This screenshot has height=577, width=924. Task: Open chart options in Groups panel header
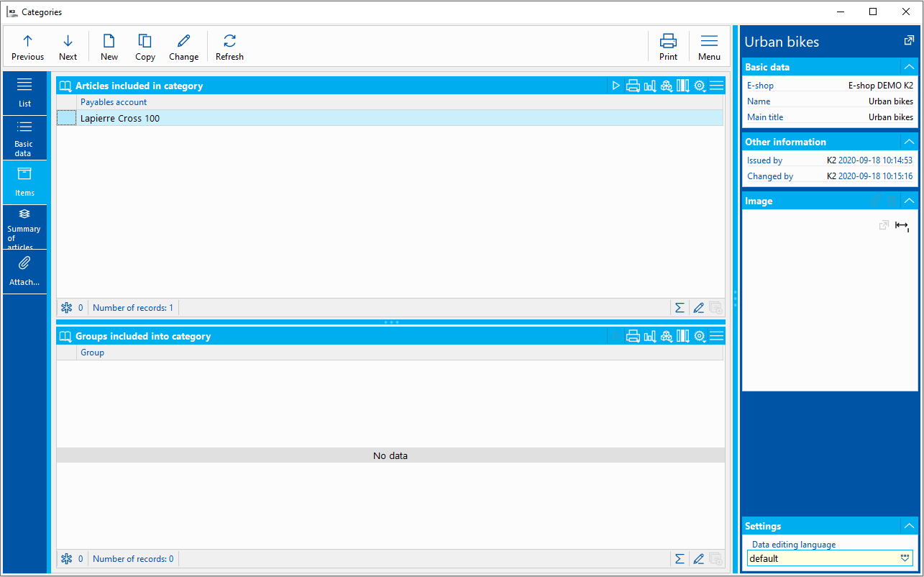[x=650, y=336]
